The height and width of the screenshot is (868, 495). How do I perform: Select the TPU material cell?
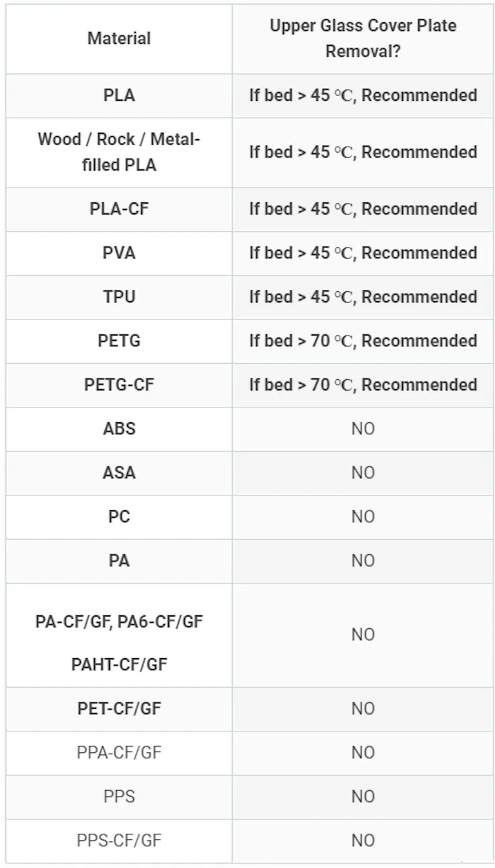point(119,297)
